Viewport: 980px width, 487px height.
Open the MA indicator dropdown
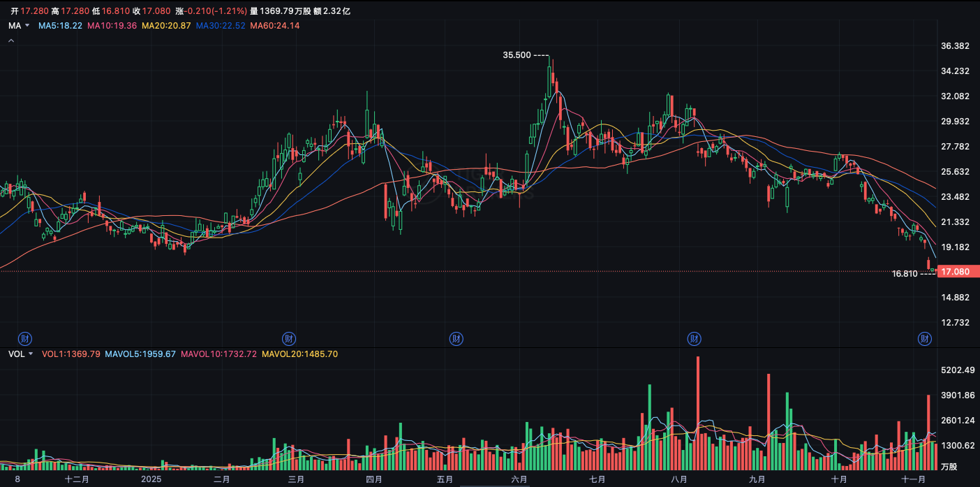[19, 26]
